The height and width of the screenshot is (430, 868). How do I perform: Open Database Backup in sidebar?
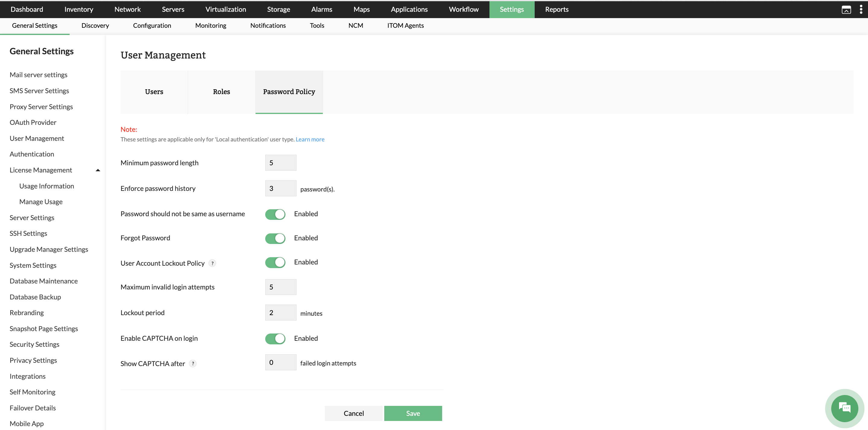tap(35, 297)
